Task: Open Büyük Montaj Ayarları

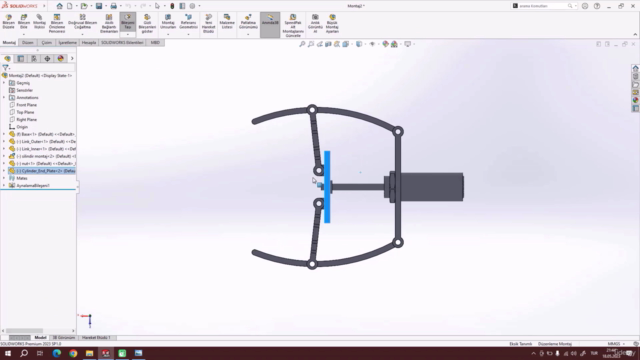Action: point(332,23)
